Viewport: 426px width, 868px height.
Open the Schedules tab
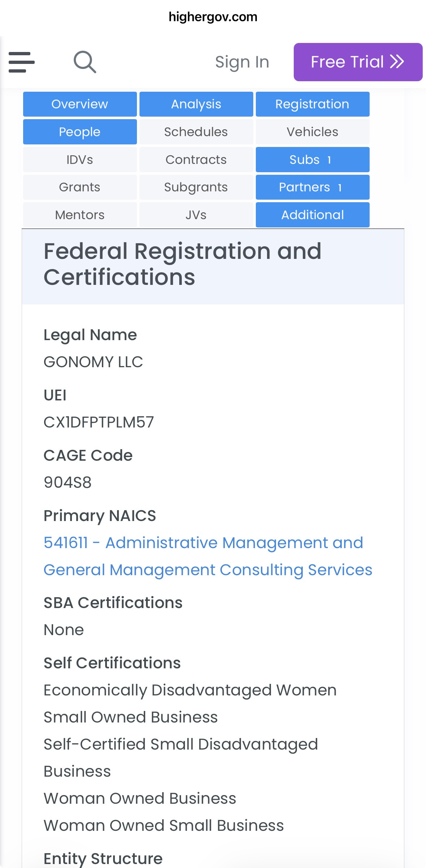pyautogui.click(x=196, y=132)
